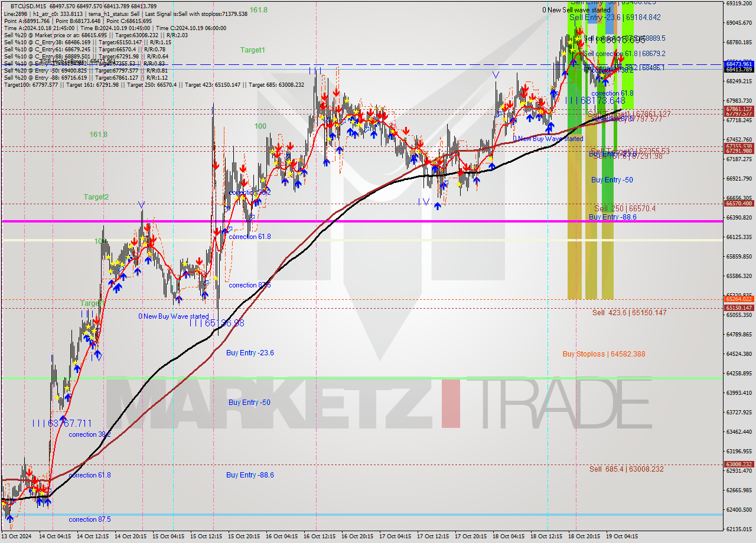Click the 67861.127 price tag on axis
The image size is (756, 543).
coord(739,109)
